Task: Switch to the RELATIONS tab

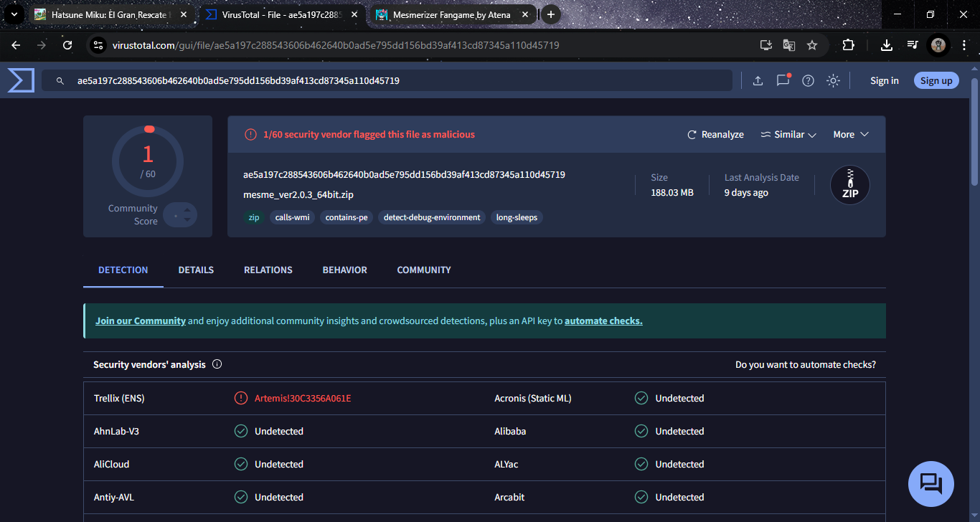Action: 268,270
